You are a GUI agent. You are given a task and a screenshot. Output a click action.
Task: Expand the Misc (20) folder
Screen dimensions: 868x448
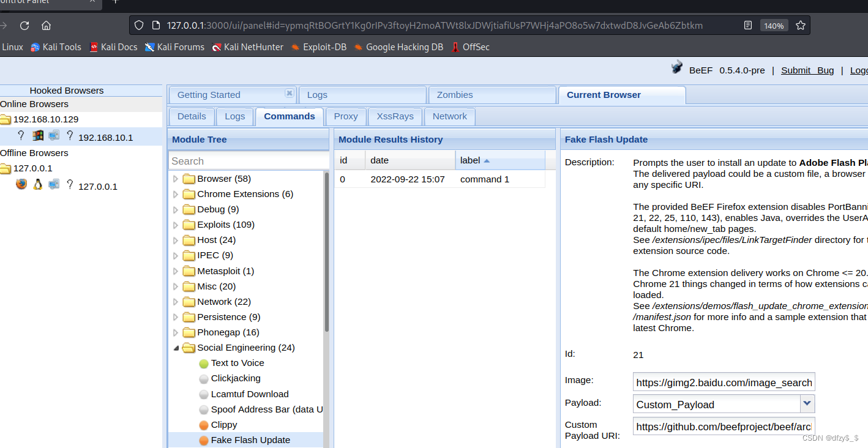176,286
